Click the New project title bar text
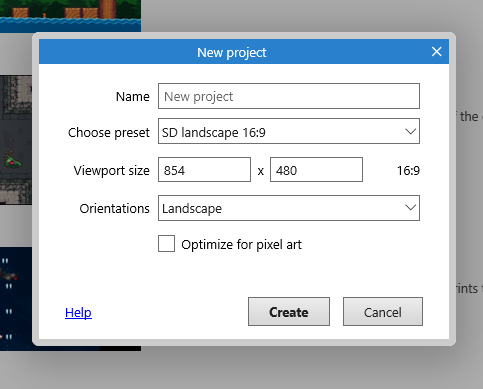 pyautogui.click(x=232, y=52)
